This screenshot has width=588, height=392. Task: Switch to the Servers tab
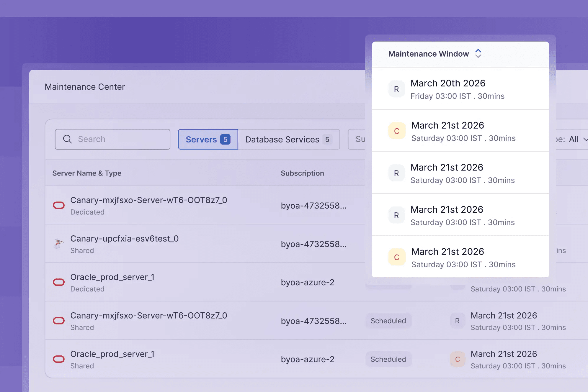[x=208, y=139]
